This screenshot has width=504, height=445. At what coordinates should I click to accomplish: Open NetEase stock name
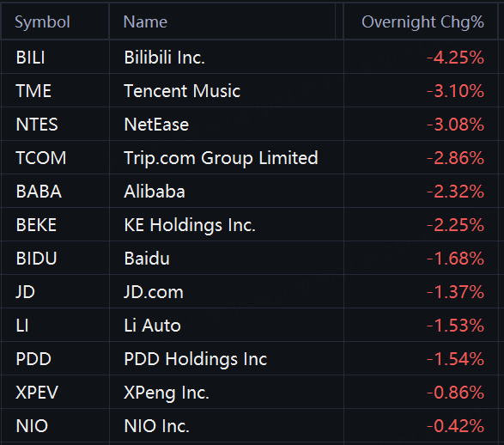(x=156, y=125)
